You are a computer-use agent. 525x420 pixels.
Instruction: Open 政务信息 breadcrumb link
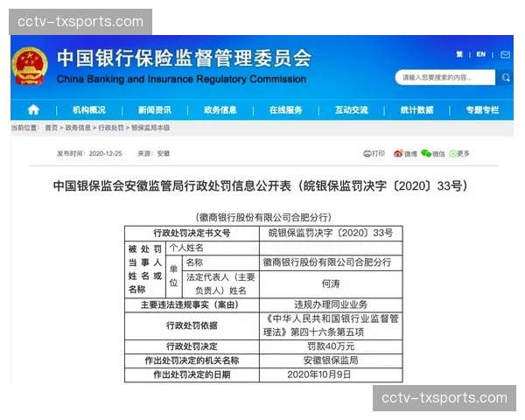(78, 128)
